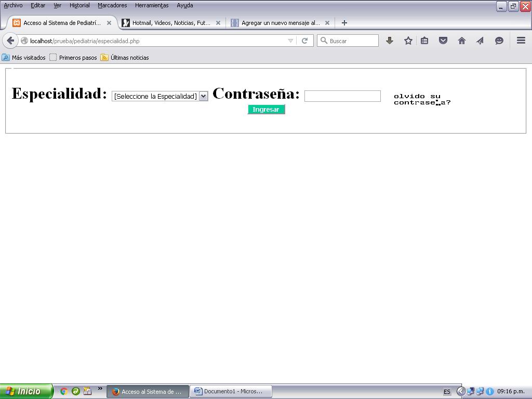Show bookmarks list icon
The image size is (532, 399).
coord(424,41)
